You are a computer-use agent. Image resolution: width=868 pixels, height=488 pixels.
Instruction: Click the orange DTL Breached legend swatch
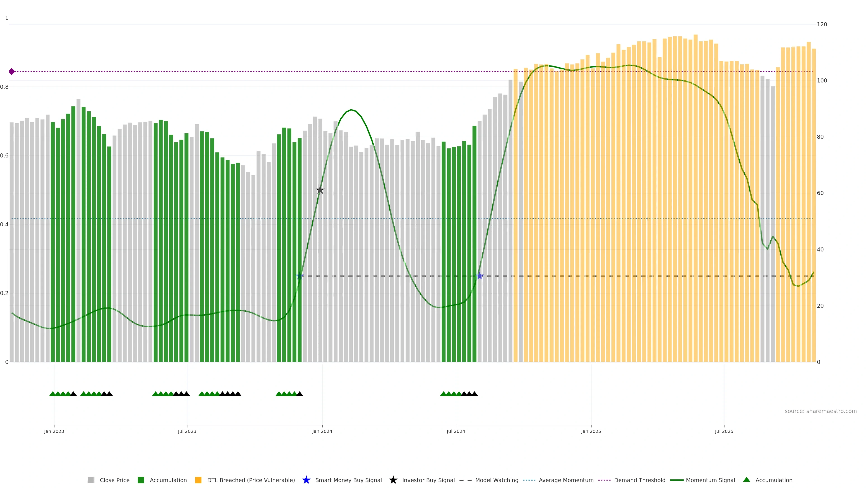[x=198, y=480]
